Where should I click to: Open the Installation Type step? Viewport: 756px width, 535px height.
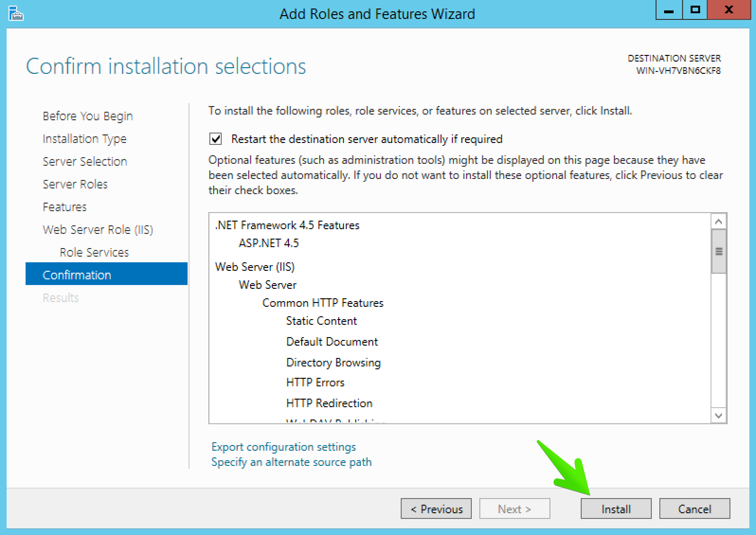[85, 139]
